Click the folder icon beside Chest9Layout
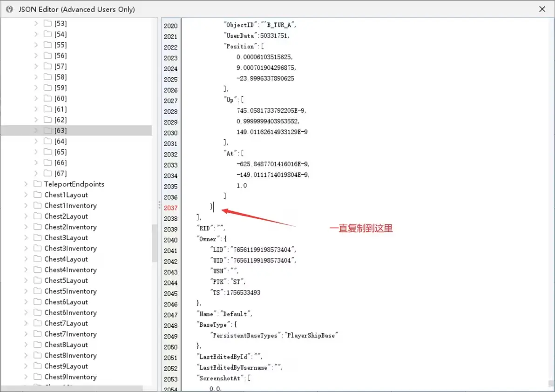 coord(38,366)
